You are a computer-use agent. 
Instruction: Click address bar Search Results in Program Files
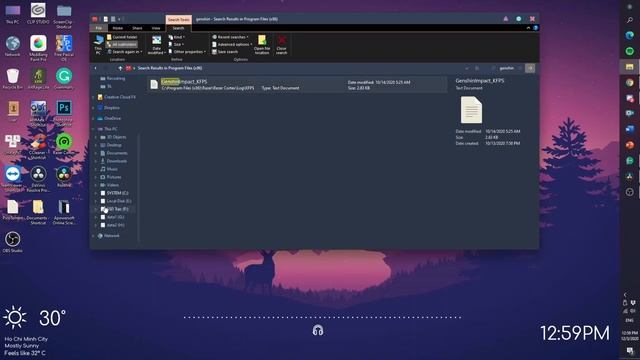pos(170,68)
